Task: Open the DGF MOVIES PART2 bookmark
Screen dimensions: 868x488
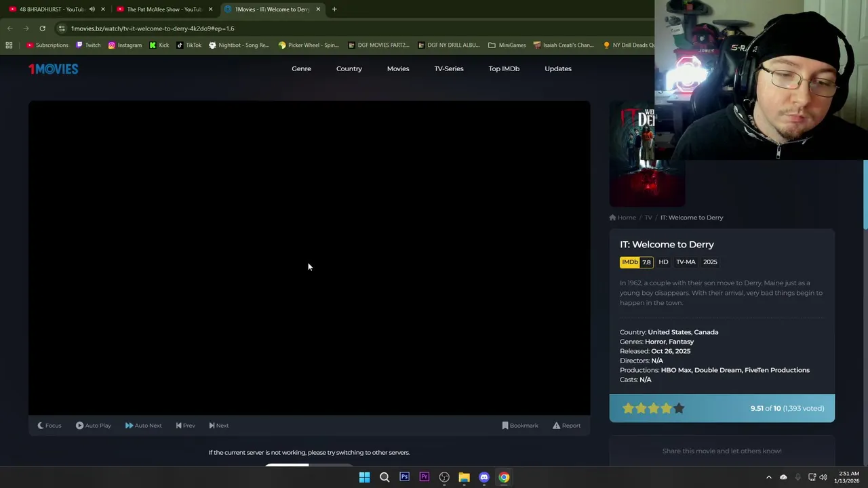Action: pyautogui.click(x=379, y=45)
